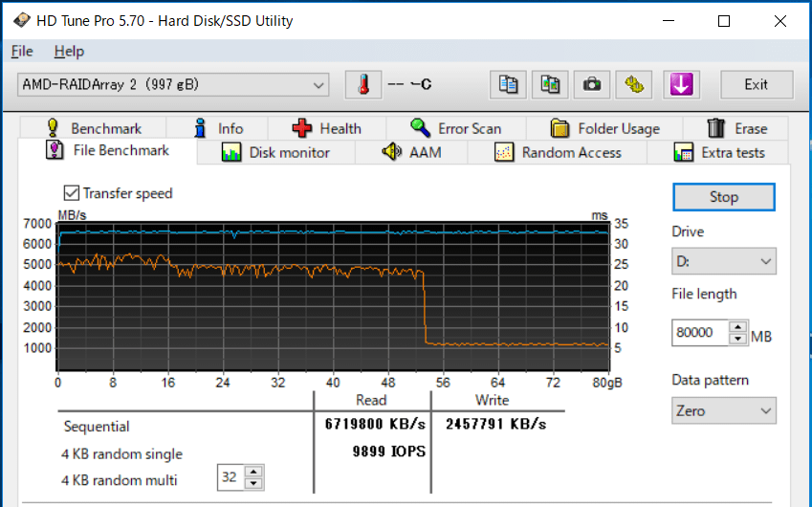Maximize the HD Tune Pro window

(x=724, y=21)
